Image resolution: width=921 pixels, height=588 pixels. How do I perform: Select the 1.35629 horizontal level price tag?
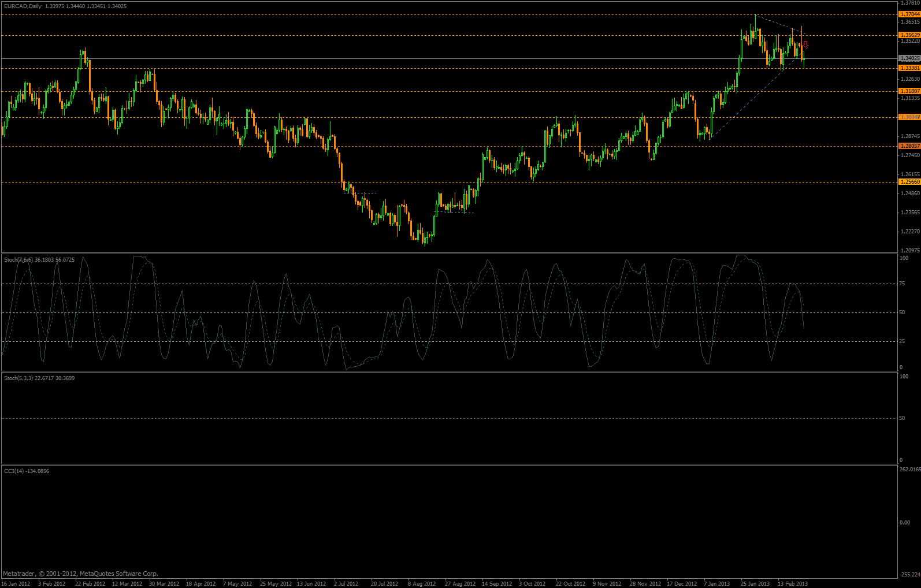[909, 35]
